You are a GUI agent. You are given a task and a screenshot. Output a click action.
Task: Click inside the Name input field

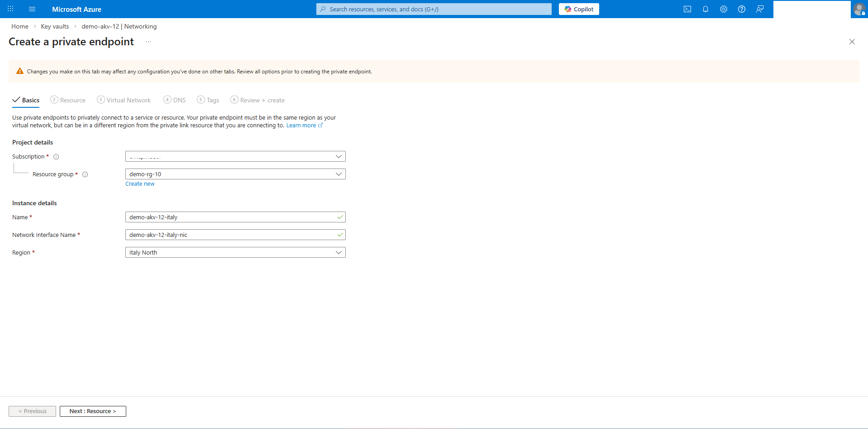226,217
